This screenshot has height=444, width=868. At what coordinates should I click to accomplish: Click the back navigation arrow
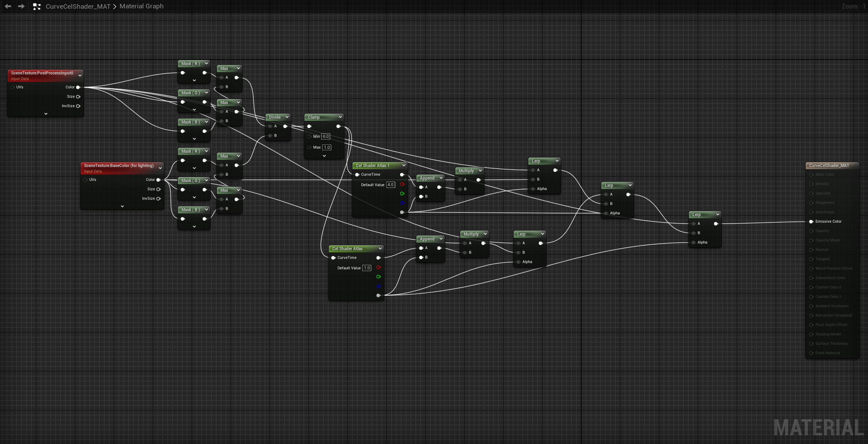click(8, 6)
